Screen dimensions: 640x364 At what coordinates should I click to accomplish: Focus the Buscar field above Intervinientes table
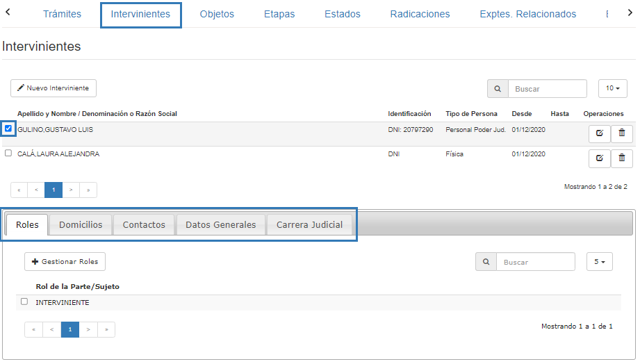tap(548, 89)
